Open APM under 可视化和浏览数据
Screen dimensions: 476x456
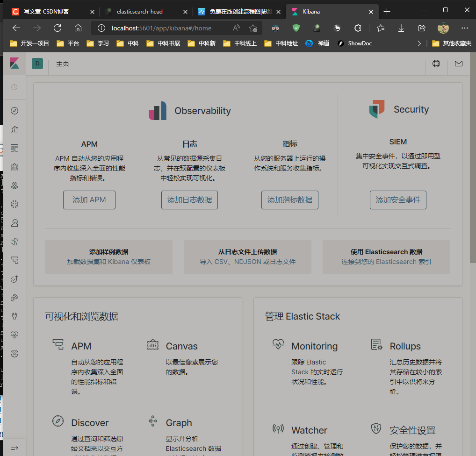click(81, 346)
